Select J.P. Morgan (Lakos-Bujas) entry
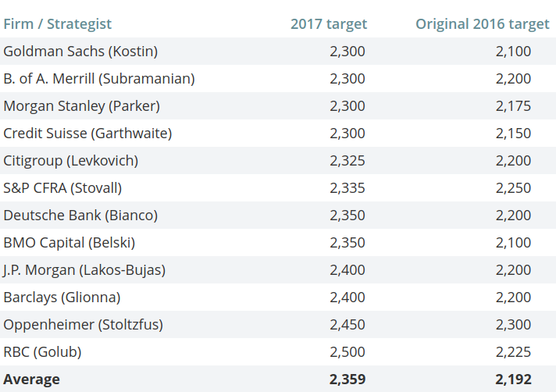Image resolution: width=556 pixels, height=392 pixels. (x=84, y=270)
